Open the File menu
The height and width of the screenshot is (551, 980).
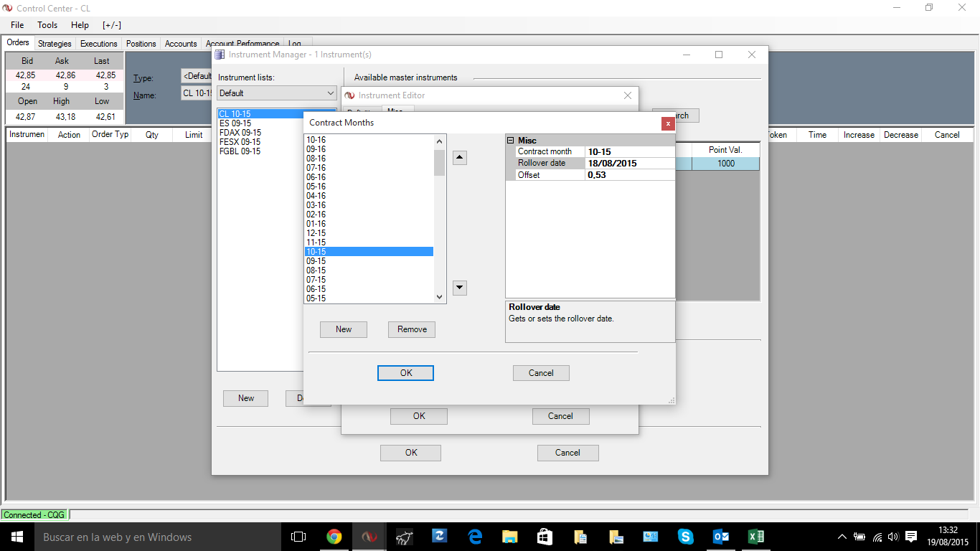[17, 25]
